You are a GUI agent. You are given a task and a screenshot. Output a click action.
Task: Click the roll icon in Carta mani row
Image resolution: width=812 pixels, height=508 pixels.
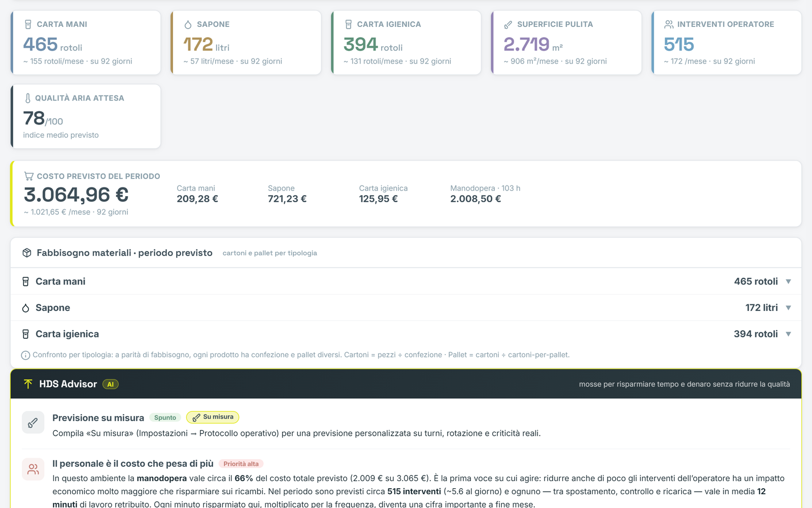26,281
